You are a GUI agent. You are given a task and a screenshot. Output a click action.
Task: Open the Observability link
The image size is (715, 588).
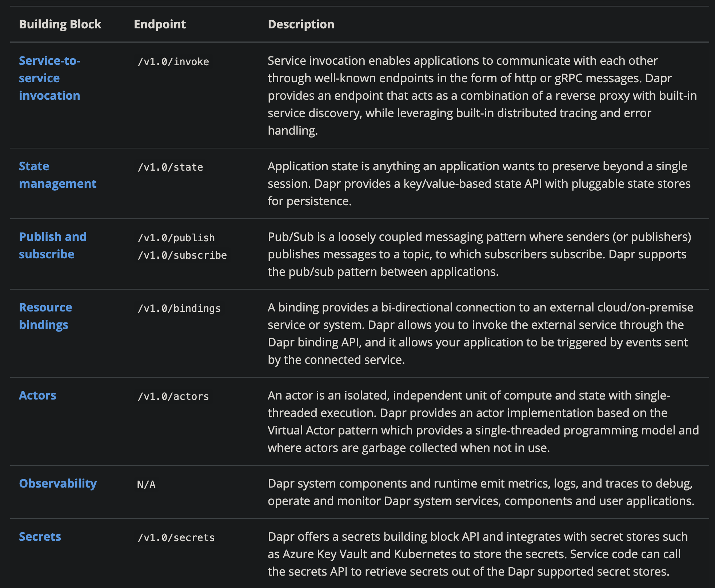tap(58, 483)
